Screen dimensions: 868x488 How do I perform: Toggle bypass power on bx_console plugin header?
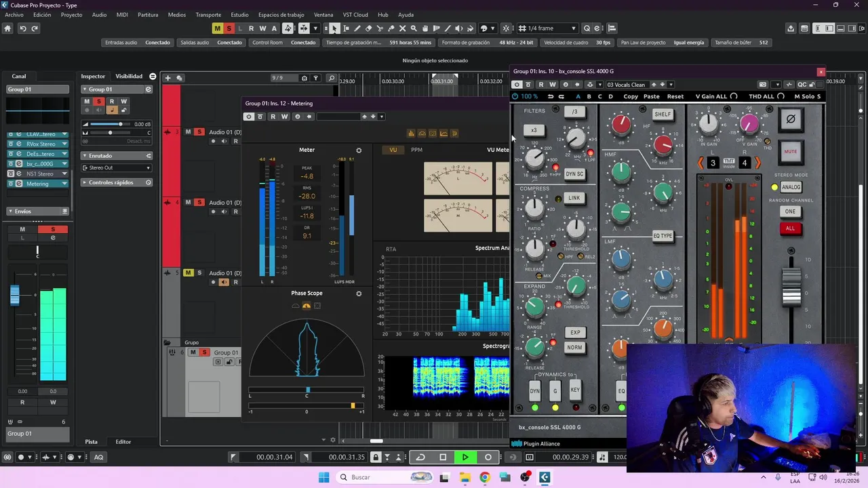(x=517, y=85)
